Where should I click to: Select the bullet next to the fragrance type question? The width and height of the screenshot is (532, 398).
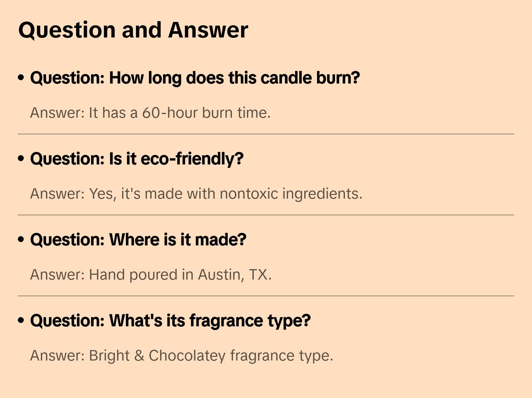21,321
